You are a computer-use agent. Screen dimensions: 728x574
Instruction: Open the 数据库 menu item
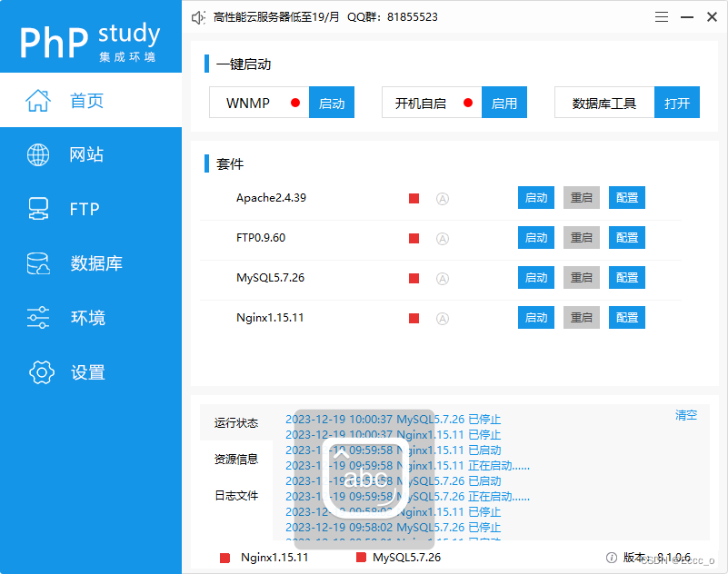pos(91,263)
